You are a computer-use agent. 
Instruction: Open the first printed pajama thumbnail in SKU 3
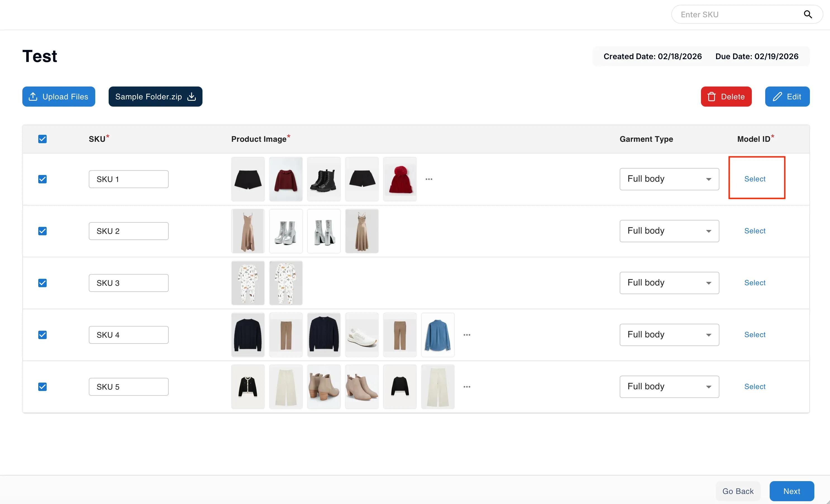point(248,283)
